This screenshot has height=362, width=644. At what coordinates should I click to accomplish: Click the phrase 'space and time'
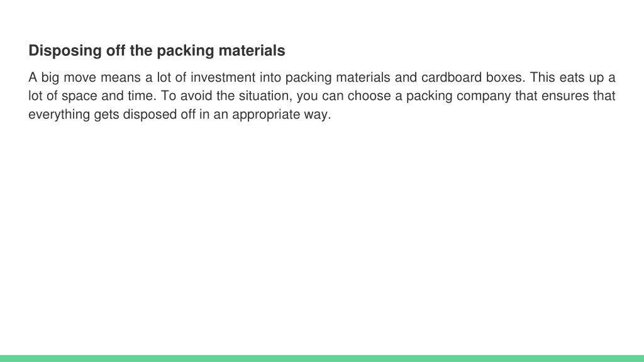(x=107, y=96)
